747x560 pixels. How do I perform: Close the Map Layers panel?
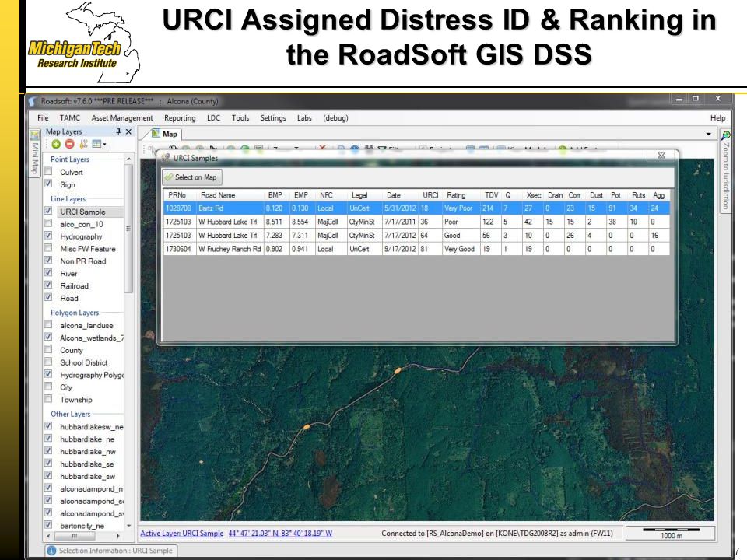coord(128,131)
